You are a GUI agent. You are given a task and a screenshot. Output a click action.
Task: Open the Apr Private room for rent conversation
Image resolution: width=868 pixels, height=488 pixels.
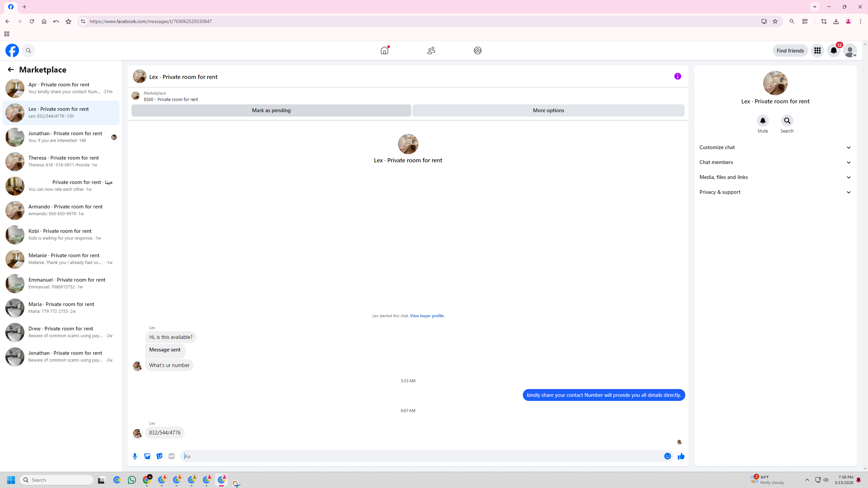click(61, 88)
